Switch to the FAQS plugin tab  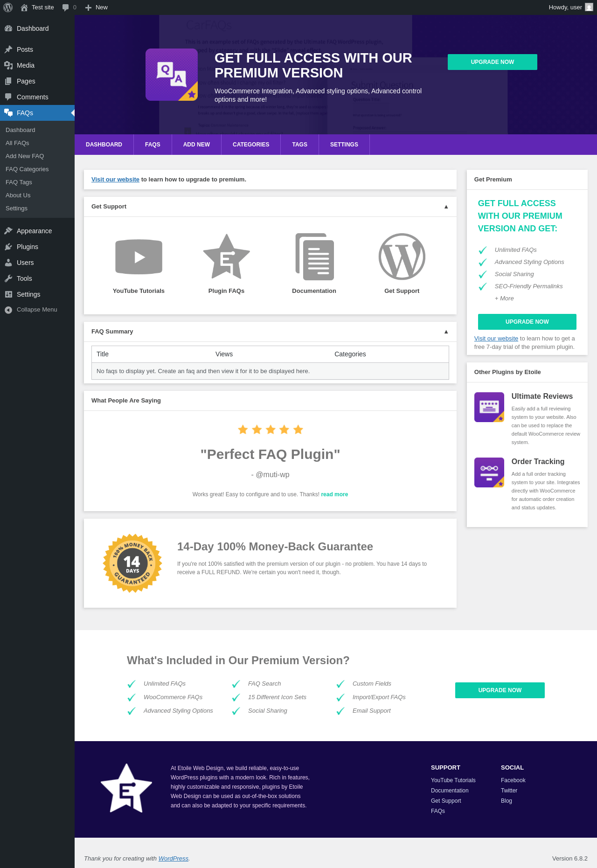153,145
